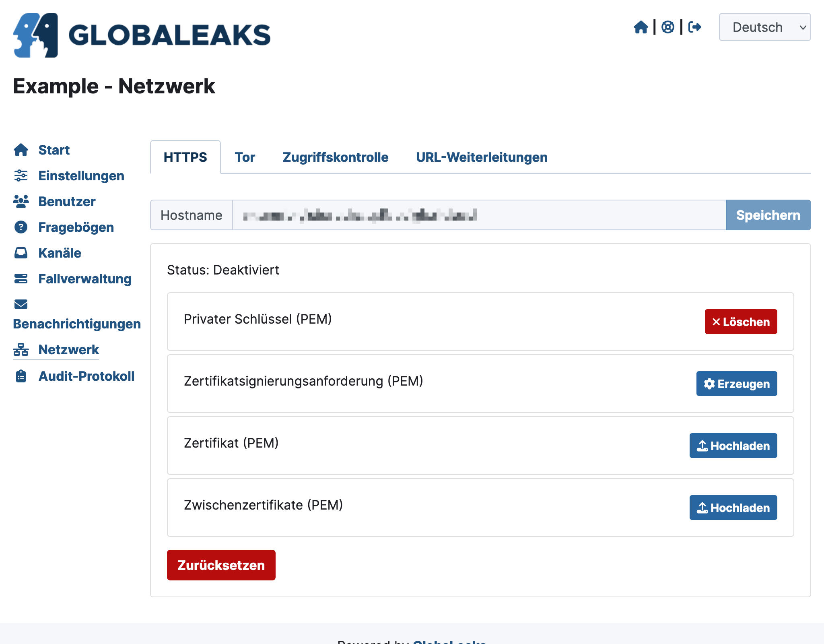Click the Netzwerk network icon

(21, 349)
